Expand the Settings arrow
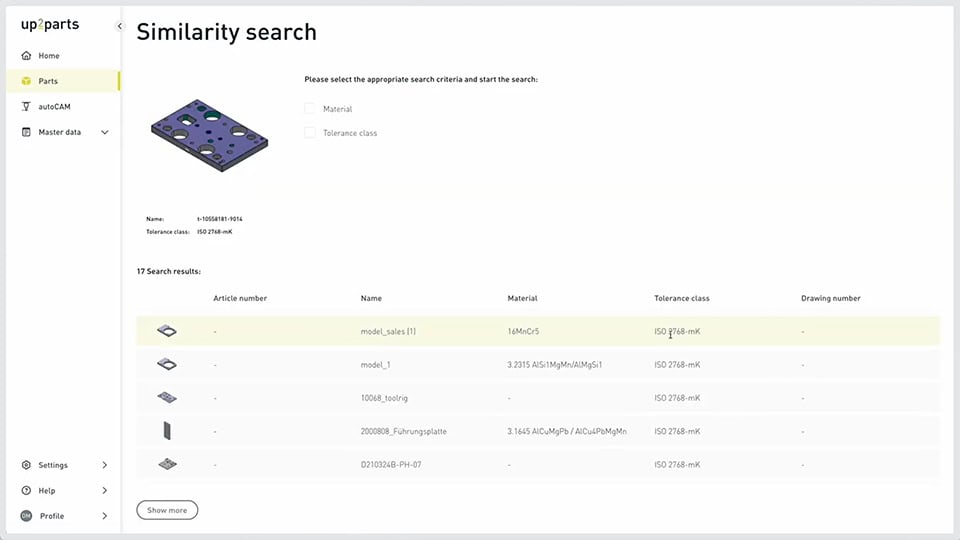 click(x=105, y=465)
